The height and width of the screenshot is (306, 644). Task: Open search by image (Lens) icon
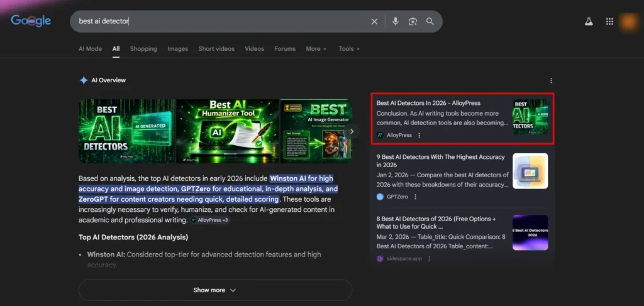click(413, 21)
